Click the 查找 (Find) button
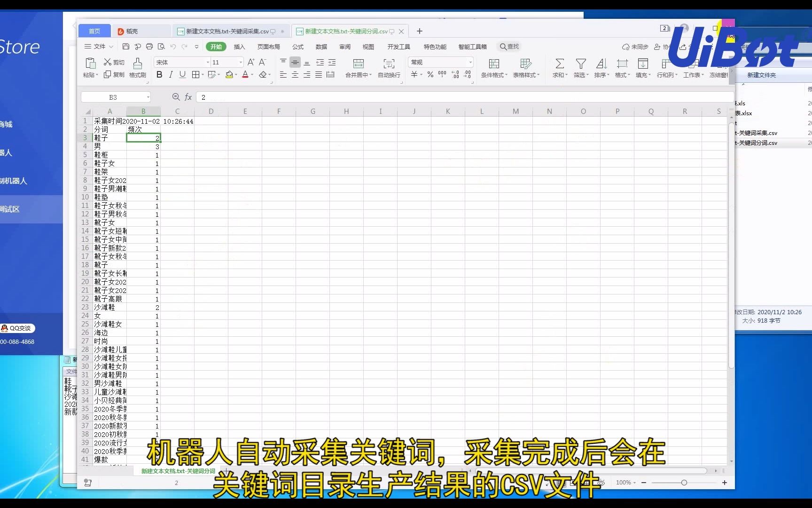Viewport: 812px width, 508px height. 509,47
